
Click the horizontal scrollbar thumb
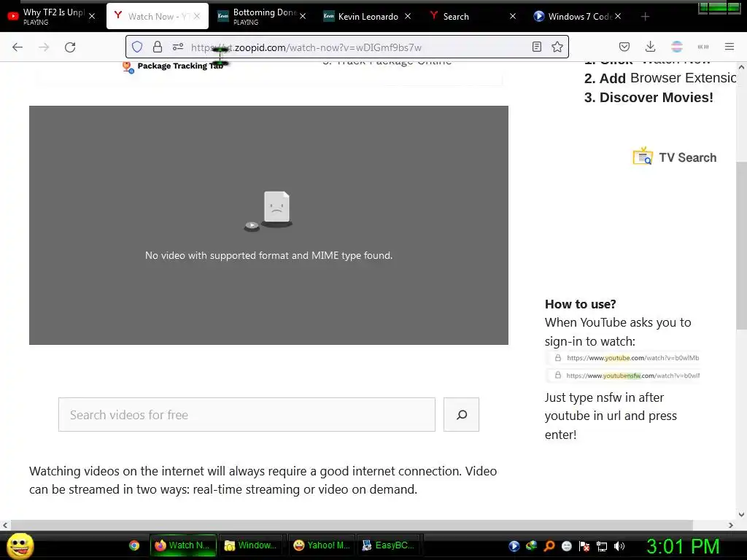coord(352,525)
